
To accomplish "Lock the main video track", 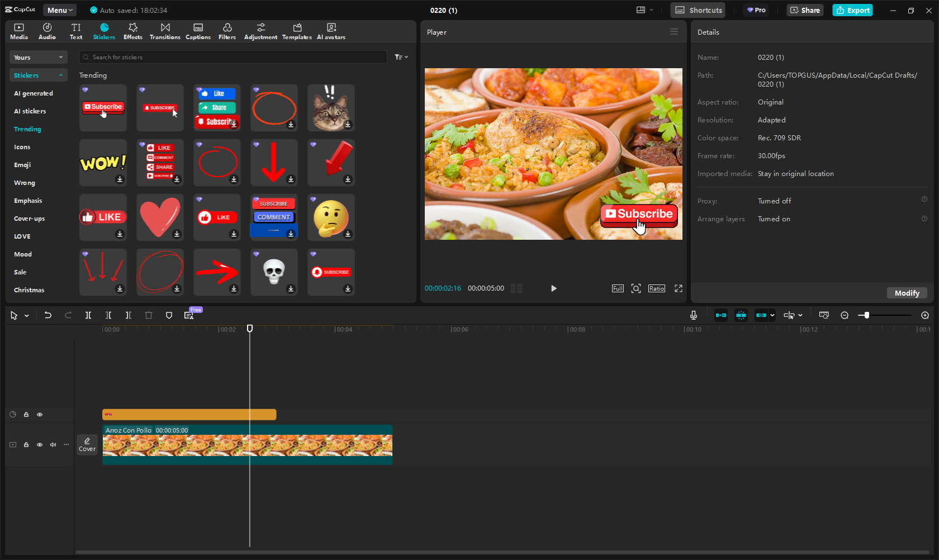I will click(x=26, y=445).
